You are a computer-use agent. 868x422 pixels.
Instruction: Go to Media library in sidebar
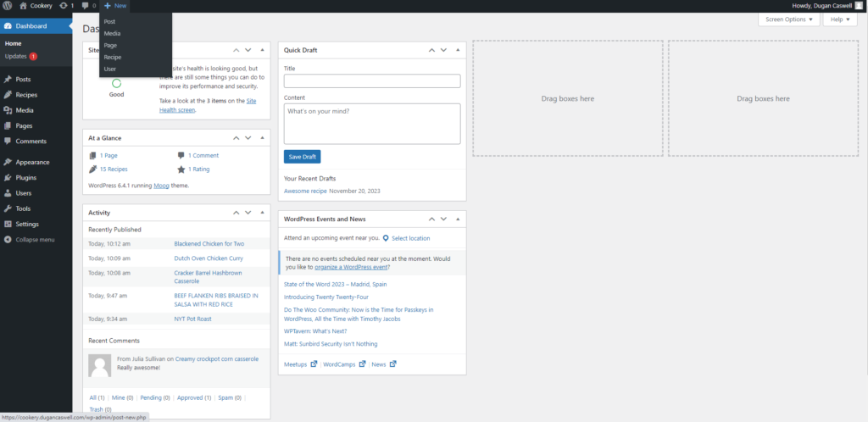pos(25,110)
